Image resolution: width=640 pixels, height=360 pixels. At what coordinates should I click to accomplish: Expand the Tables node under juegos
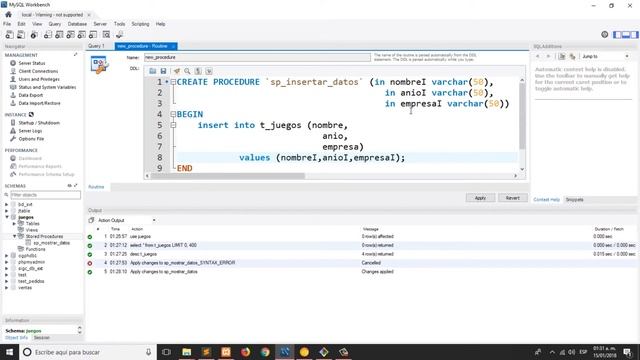(x=14, y=224)
